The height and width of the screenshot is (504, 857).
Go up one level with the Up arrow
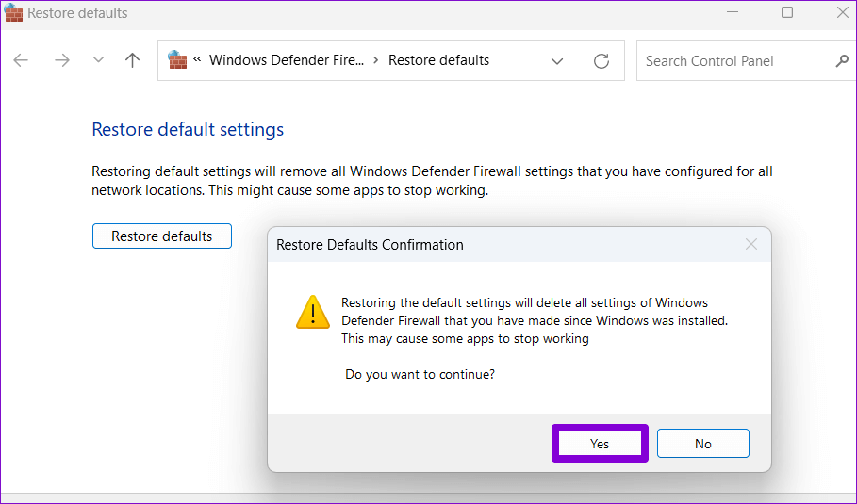[x=132, y=60]
